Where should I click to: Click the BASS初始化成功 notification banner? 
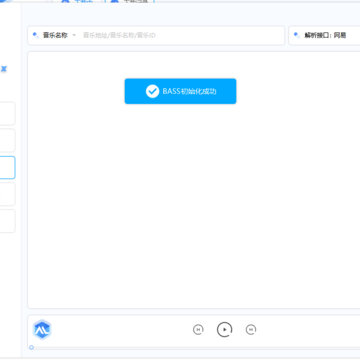coord(180,91)
